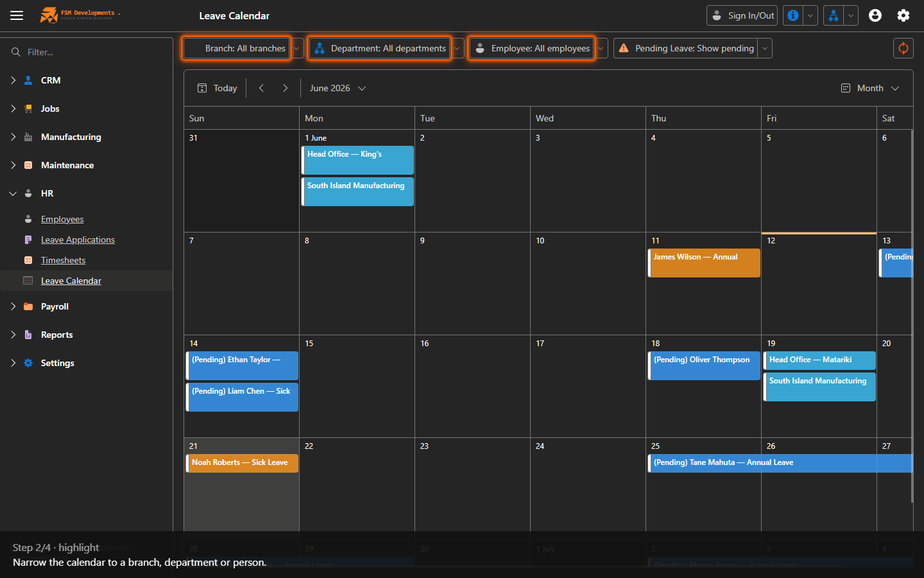Open Head Office King's holiday event
This screenshot has height=578, width=924.
click(357, 160)
